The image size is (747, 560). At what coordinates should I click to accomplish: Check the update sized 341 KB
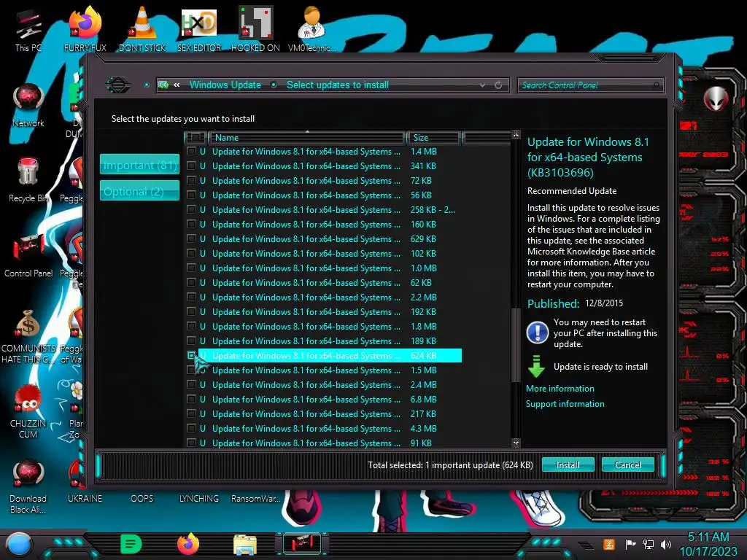pyautogui.click(x=191, y=166)
